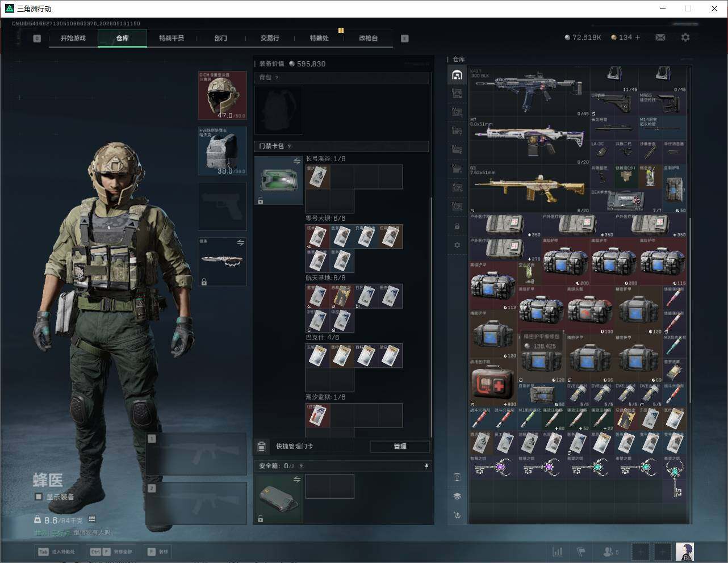Image resolution: width=728 pixels, height=563 pixels.
Task: Click the 72,618K currency balance
Action: [x=583, y=37]
